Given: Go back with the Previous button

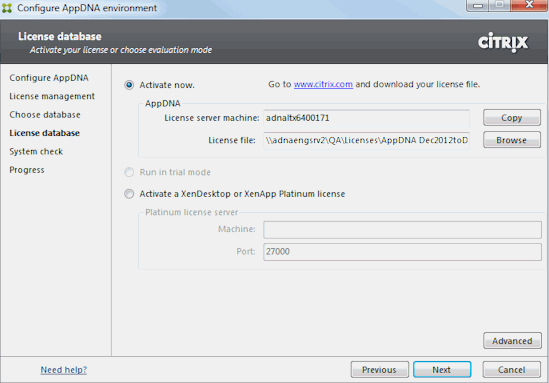Looking at the screenshot, I should [380, 370].
